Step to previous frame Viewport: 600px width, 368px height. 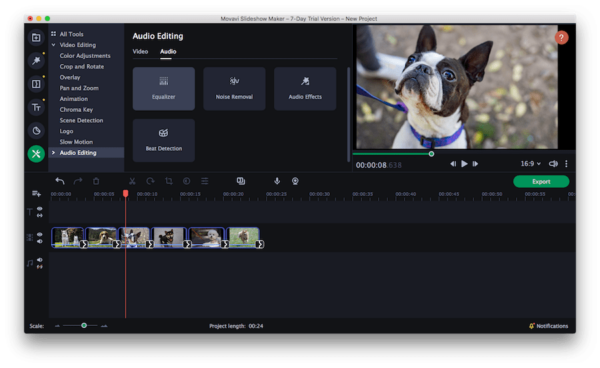click(453, 164)
